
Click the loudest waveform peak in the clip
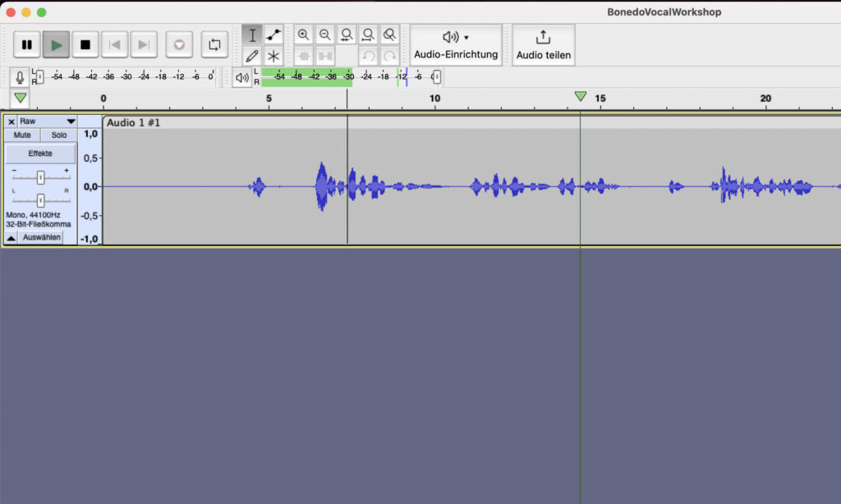click(322, 185)
